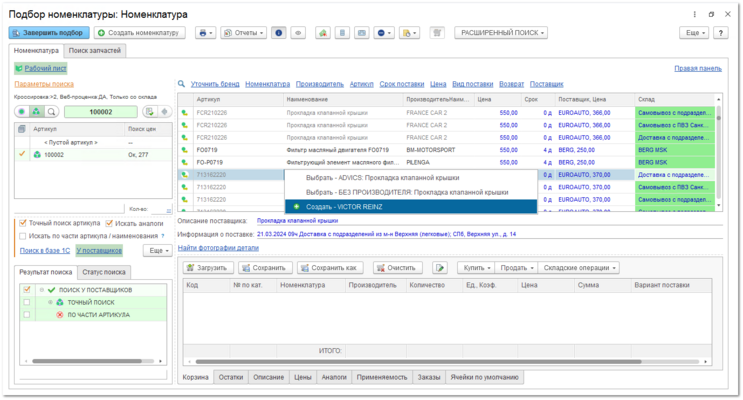The width and height of the screenshot is (743, 400).
Task: Click the small icon next to Кол-во field
Action: point(169,209)
